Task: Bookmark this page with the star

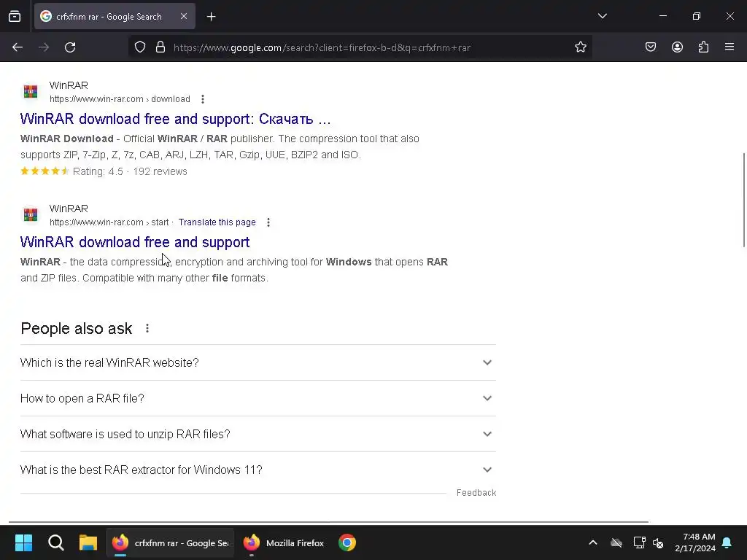Action: (580, 47)
